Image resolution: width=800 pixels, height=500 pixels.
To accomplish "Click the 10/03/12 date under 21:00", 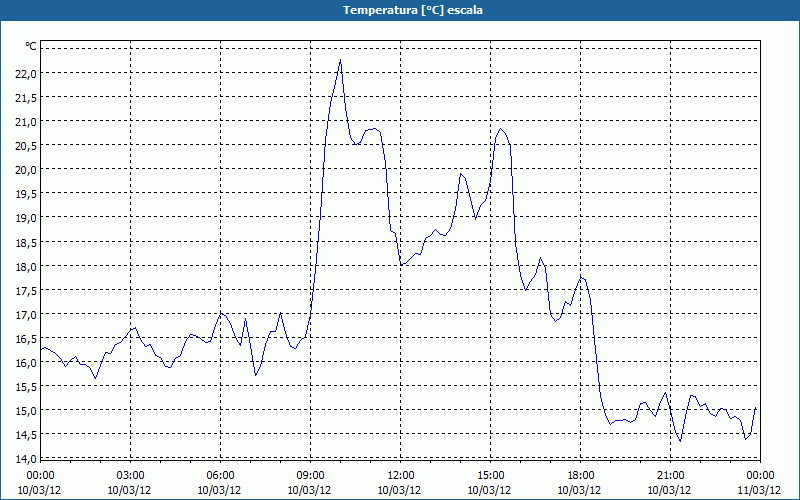I will [670, 490].
